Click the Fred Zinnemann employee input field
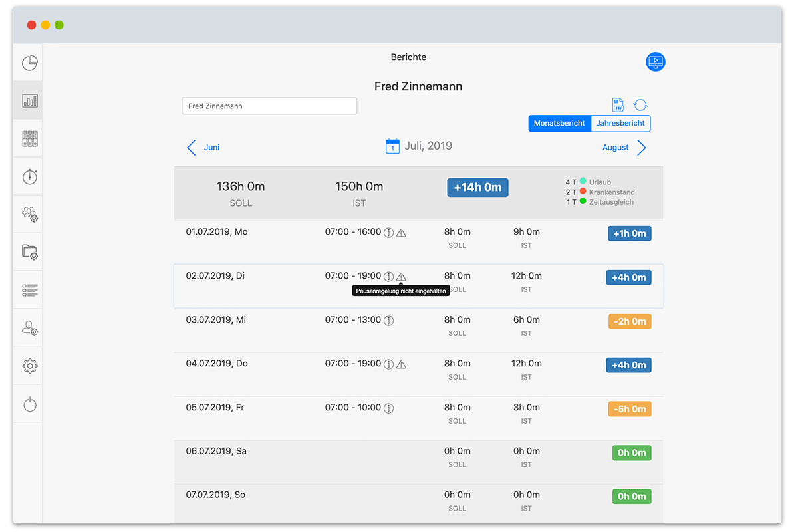The height and width of the screenshot is (532, 798). click(269, 106)
